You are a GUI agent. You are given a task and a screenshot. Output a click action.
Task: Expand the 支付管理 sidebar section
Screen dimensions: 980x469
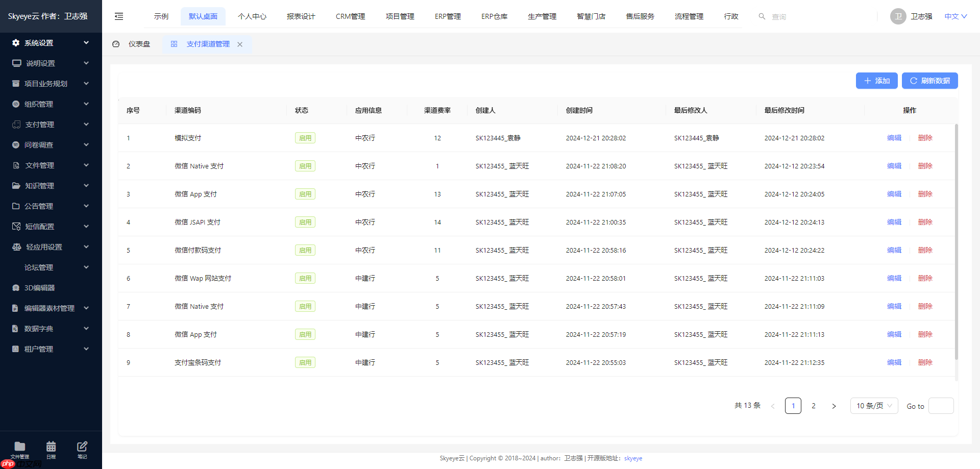(x=39, y=124)
